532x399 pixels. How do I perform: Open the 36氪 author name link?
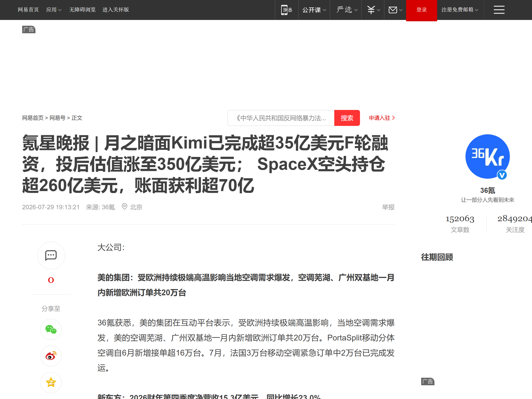coord(487,190)
